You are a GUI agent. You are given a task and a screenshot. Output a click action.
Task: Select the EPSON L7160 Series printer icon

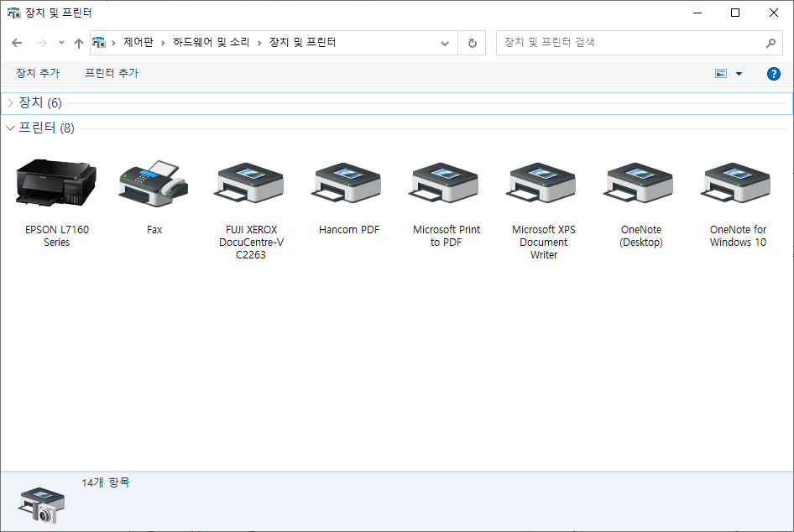(x=56, y=183)
